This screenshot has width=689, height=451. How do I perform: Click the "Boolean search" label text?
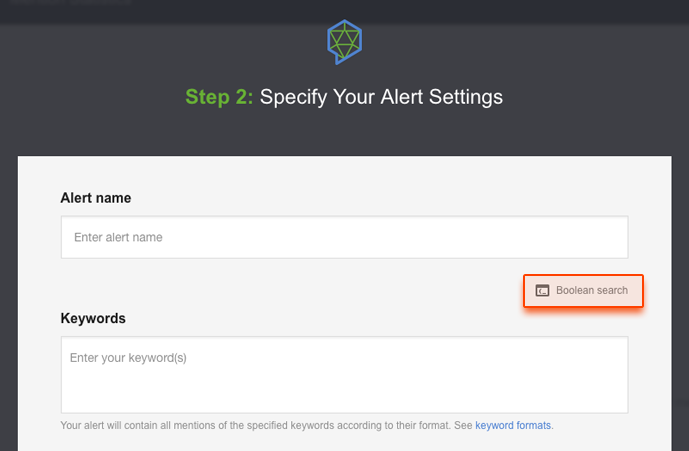point(592,291)
